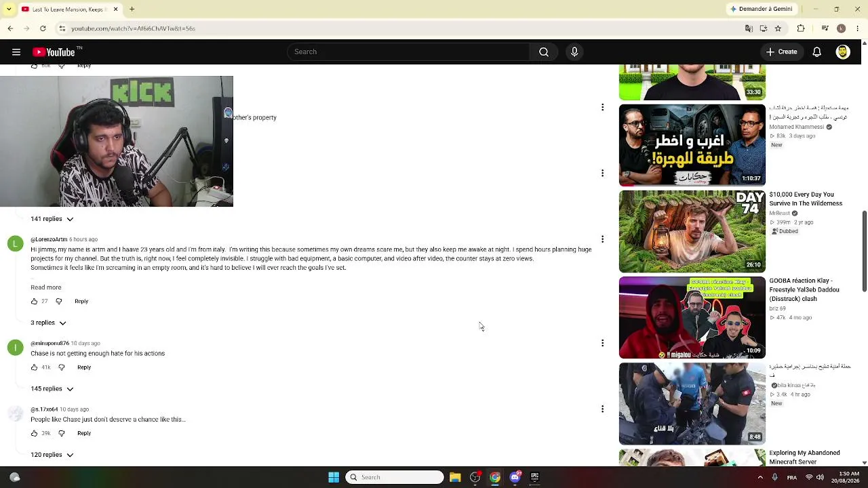Open the LorenzoArtm comment options menu
868x488 pixels.
click(602, 239)
